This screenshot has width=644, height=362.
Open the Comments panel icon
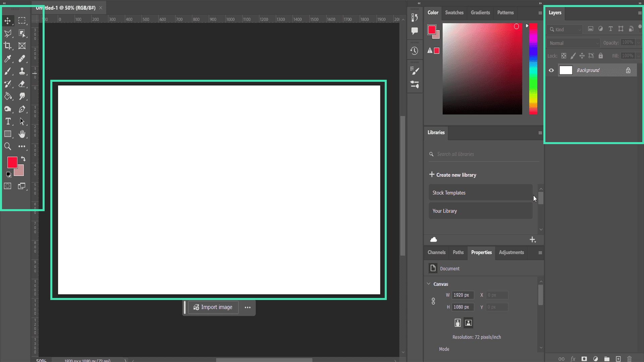tap(415, 31)
